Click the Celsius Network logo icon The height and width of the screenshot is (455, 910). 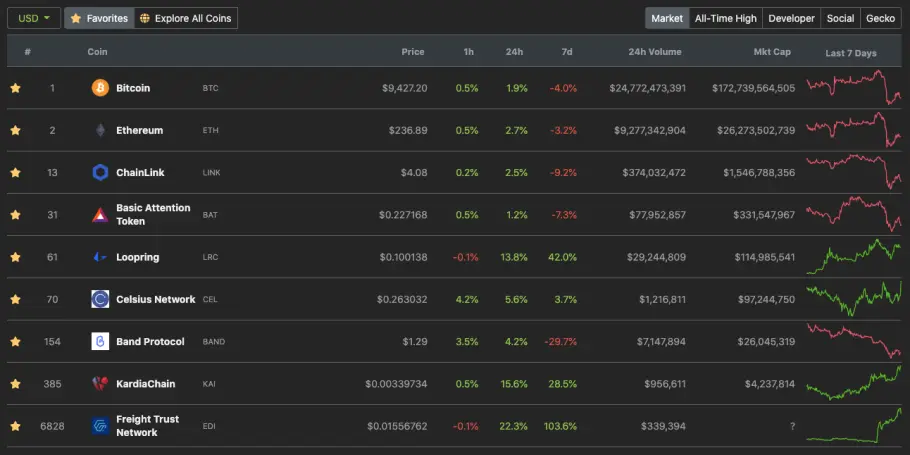click(100, 299)
